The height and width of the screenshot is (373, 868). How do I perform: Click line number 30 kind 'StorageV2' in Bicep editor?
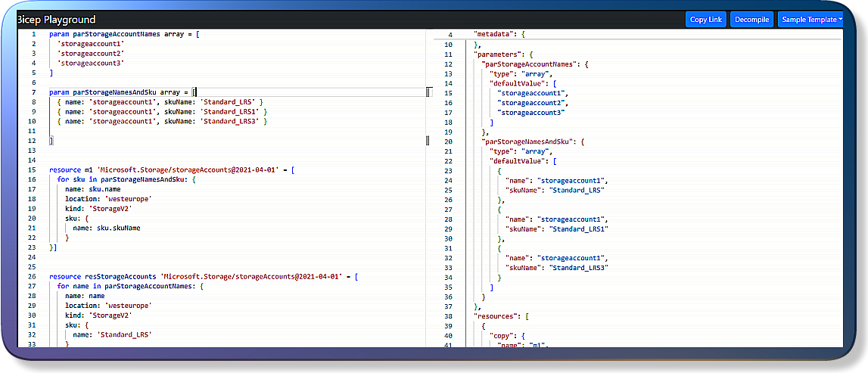point(98,315)
